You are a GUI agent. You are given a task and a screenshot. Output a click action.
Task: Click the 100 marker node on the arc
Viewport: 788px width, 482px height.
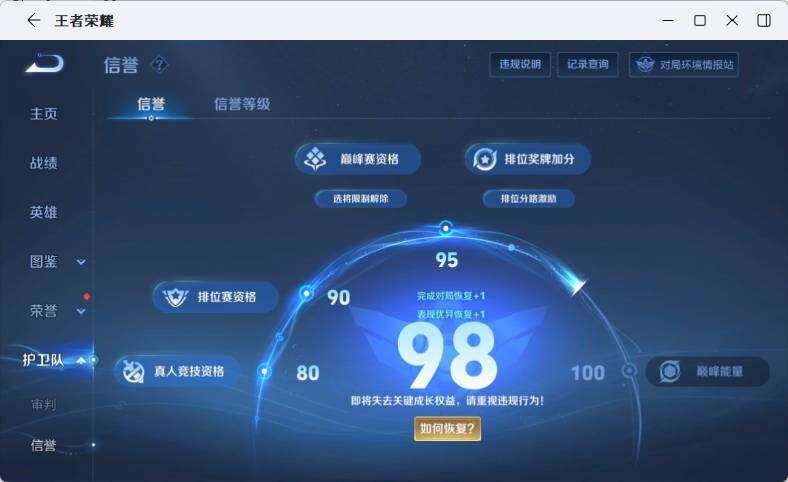[628, 371]
